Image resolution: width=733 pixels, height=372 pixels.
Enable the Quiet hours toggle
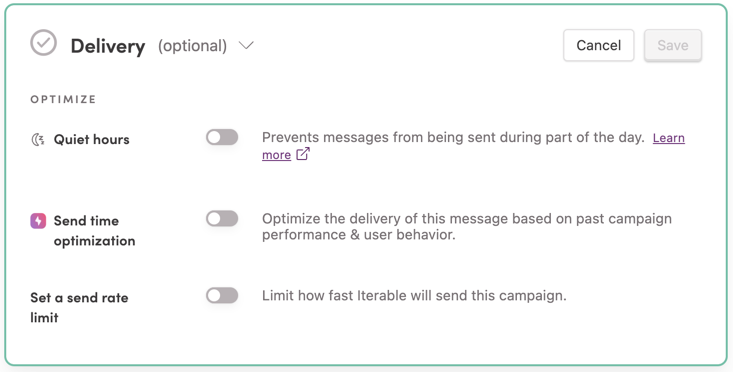click(x=222, y=137)
